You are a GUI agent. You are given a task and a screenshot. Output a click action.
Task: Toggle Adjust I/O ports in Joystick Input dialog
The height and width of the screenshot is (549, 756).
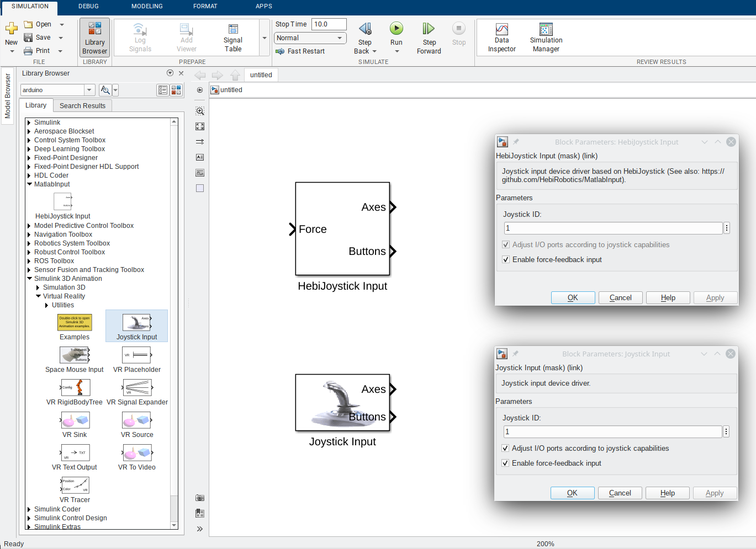click(x=505, y=448)
